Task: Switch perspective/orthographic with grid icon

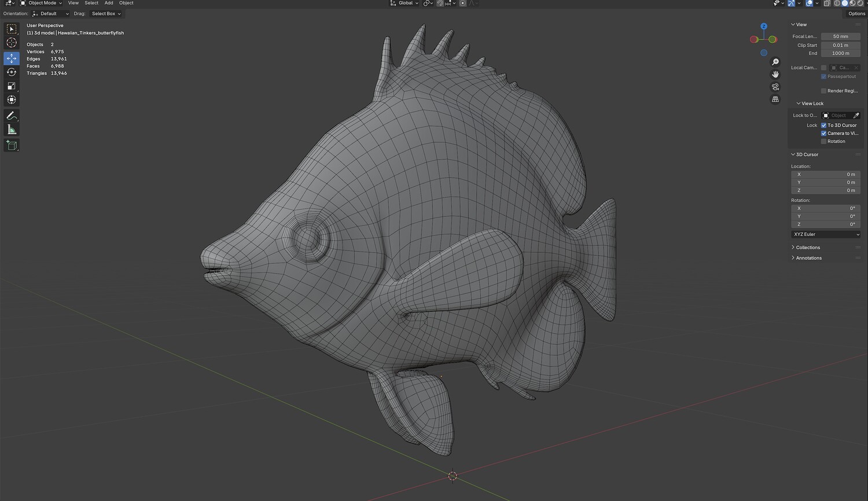Action: coord(775,99)
